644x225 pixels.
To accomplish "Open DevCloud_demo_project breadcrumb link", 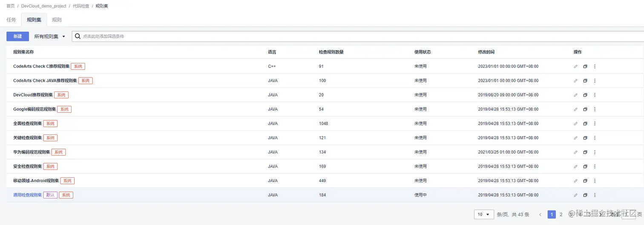I will coord(44,6).
